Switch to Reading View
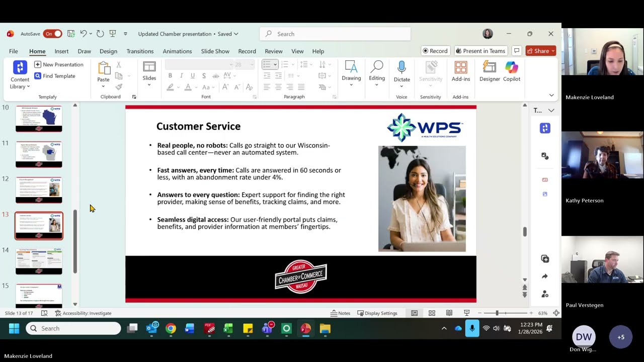644x362 pixels. 449,313
